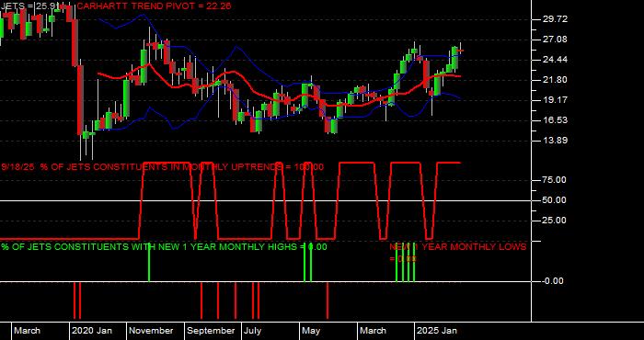
Task: Click the 19.17 price axis value
Action: pyautogui.click(x=556, y=99)
